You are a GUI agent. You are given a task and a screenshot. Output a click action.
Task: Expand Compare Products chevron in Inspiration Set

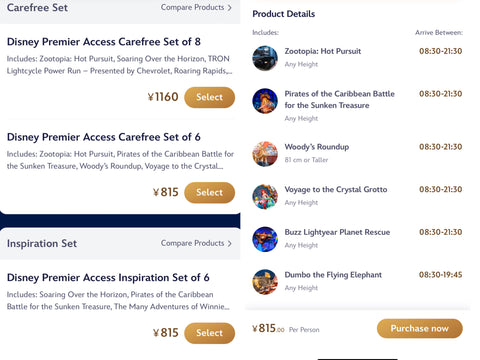coord(229,244)
